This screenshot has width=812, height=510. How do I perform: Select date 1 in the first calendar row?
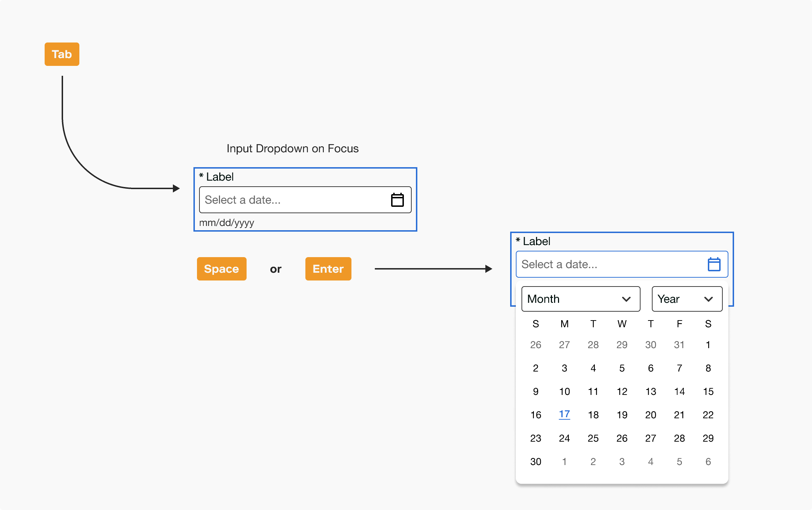[708, 345]
